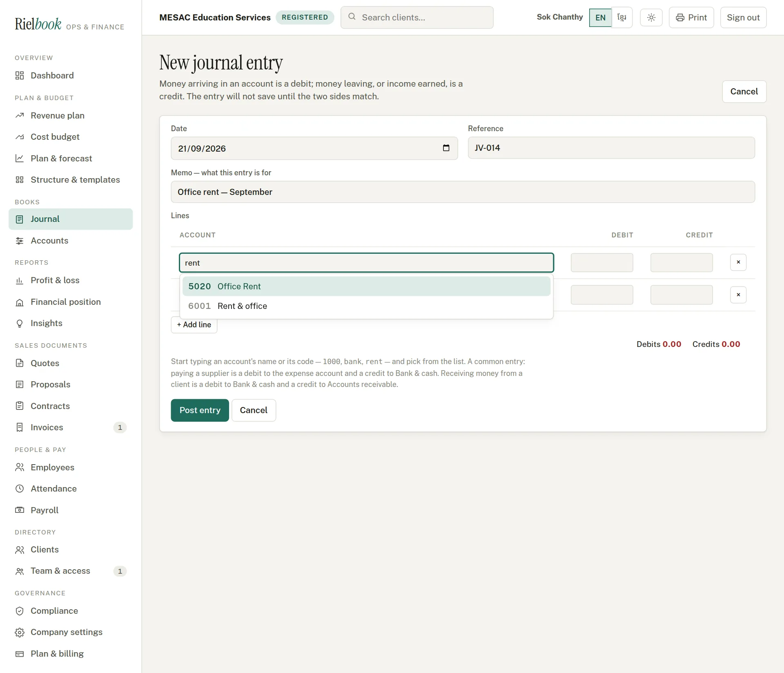
Task: Open the date picker calendar icon
Action: pyautogui.click(x=446, y=148)
